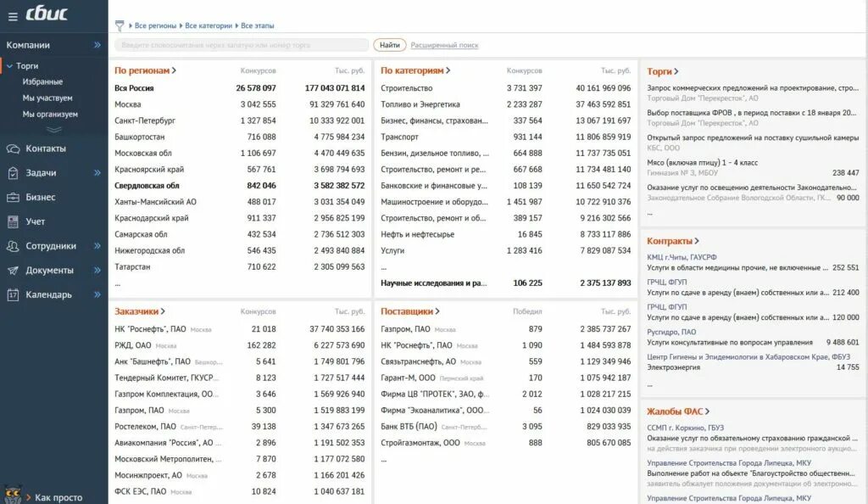868x504 pixels.
Task: Expand the Сотрудники submenu arrows
Action: (97, 246)
